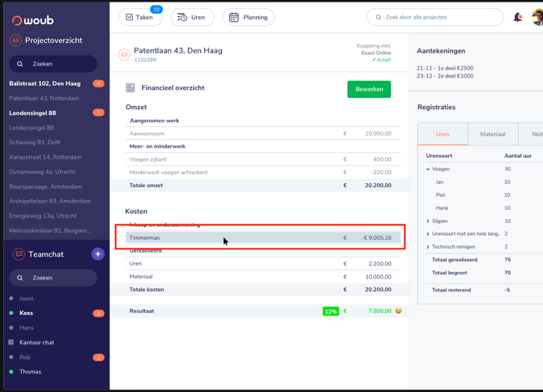Click the Teamchat speech bubble icon
This screenshot has width=543, height=392.
[19, 254]
